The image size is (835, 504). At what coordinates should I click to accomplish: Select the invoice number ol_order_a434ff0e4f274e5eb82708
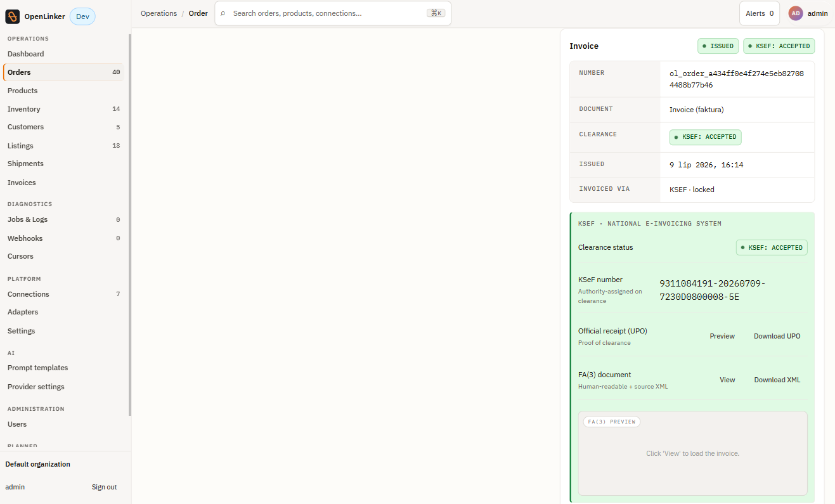[737, 79]
